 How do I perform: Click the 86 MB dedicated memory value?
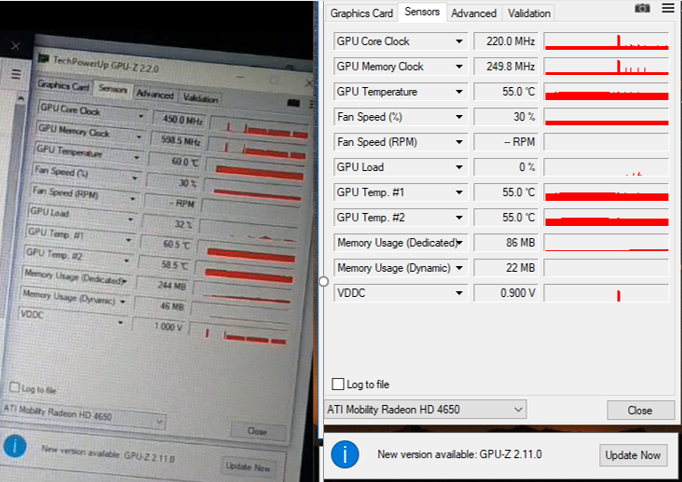click(506, 243)
